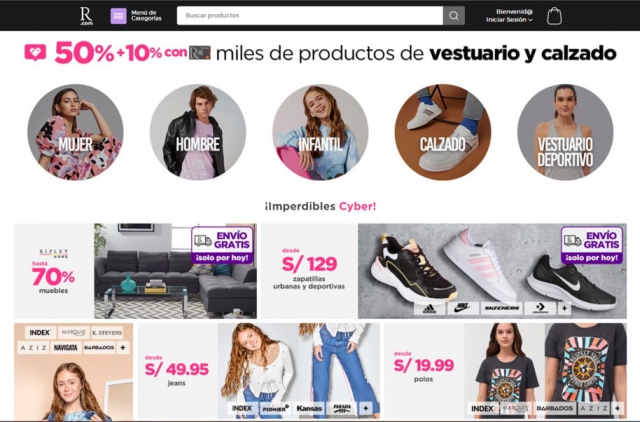Select the Converse brand logo on sneakers banner
This screenshot has height=422, width=640.
[540, 308]
